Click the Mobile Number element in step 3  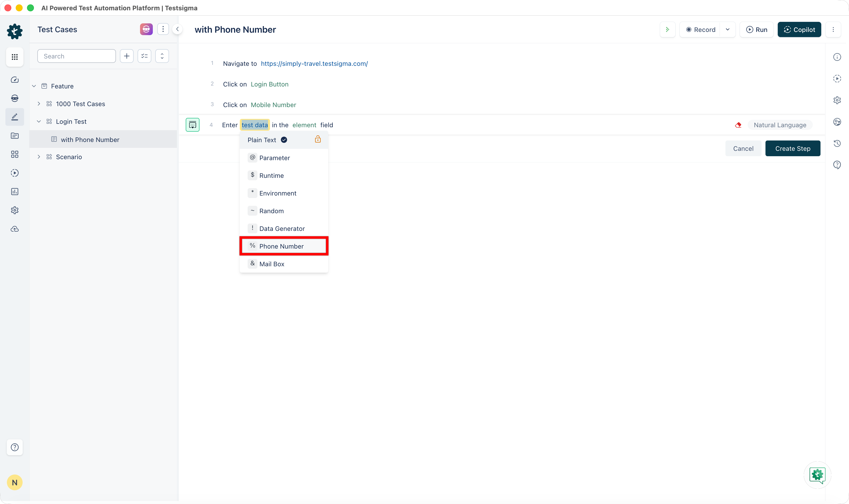point(273,105)
